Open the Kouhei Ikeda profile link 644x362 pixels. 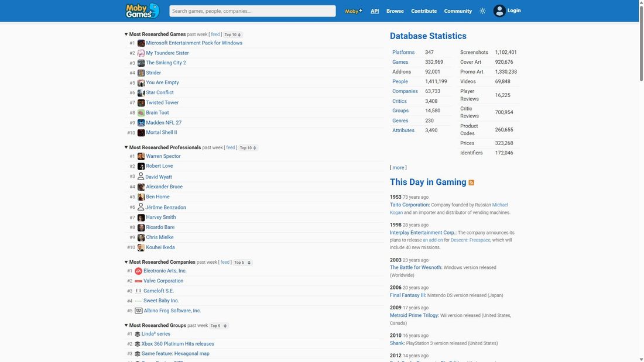(x=160, y=247)
